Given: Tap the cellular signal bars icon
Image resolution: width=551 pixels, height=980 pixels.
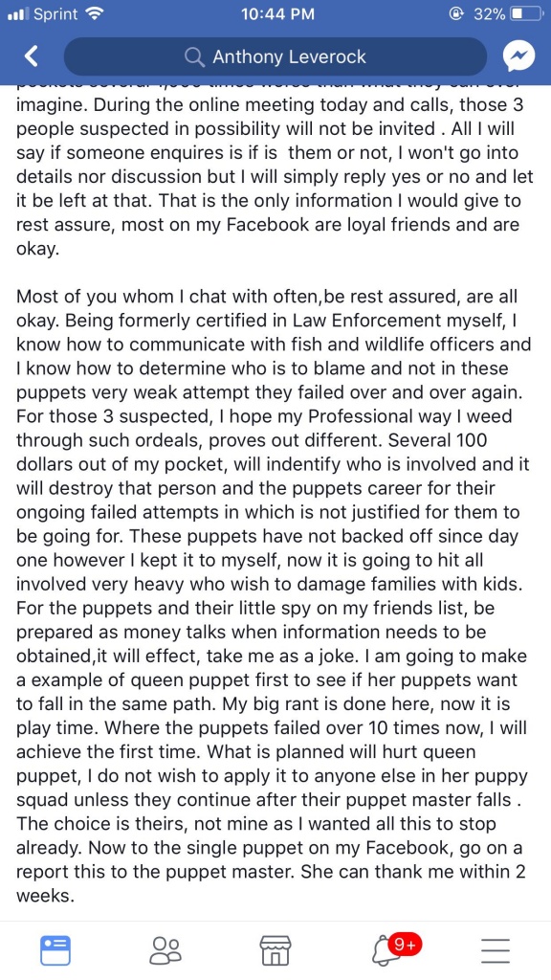Looking at the screenshot, I should [x=17, y=13].
